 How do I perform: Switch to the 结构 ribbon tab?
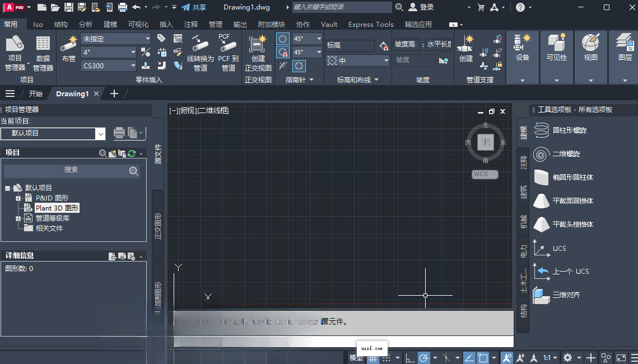(x=60, y=25)
